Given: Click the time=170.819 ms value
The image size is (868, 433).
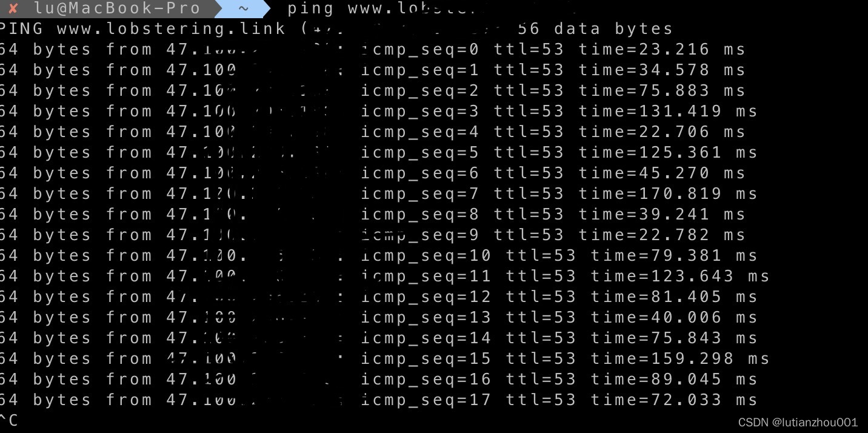Looking at the screenshot, I should pyautogui.click(x=668, y=194).
